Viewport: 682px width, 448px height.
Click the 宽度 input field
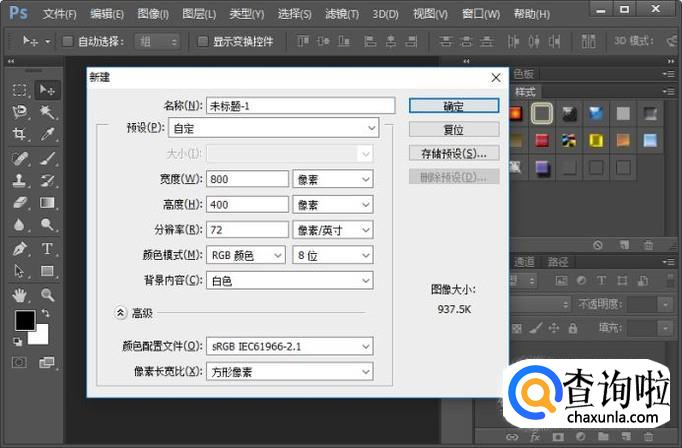pos(246,179)
